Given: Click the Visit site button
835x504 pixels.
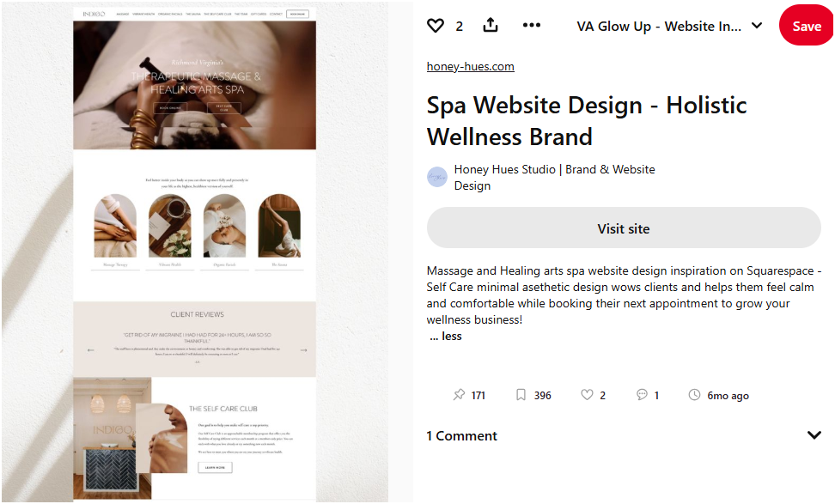Looking at the screenshot, I should click(624, 228).
